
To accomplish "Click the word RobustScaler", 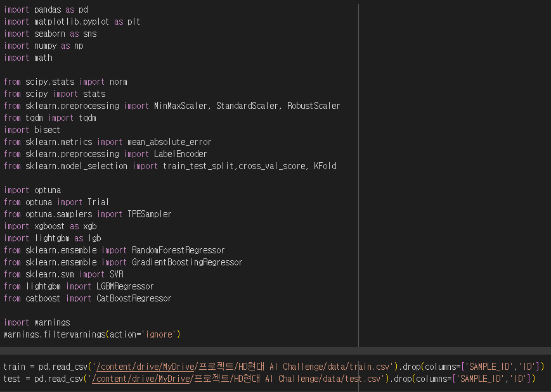I will pos(313,106).
